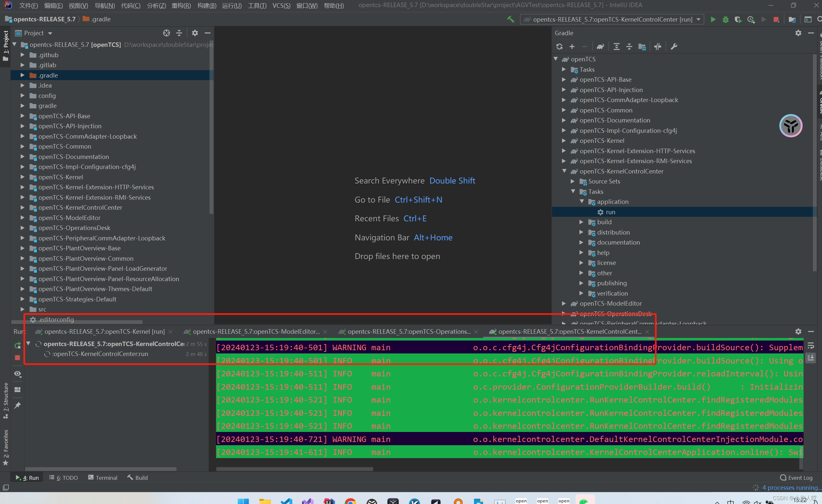Click the Build project hammer icon

click(x=510, y=19)
